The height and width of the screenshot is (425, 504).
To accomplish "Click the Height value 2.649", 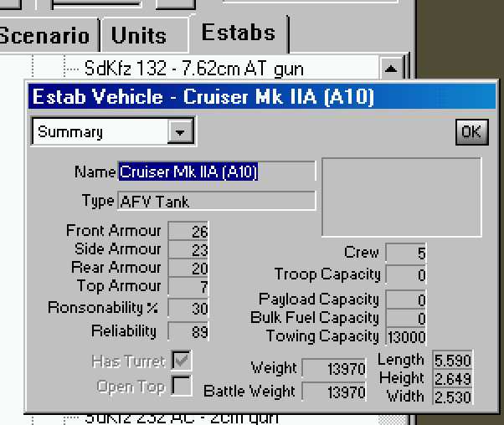I will [453, 378].
